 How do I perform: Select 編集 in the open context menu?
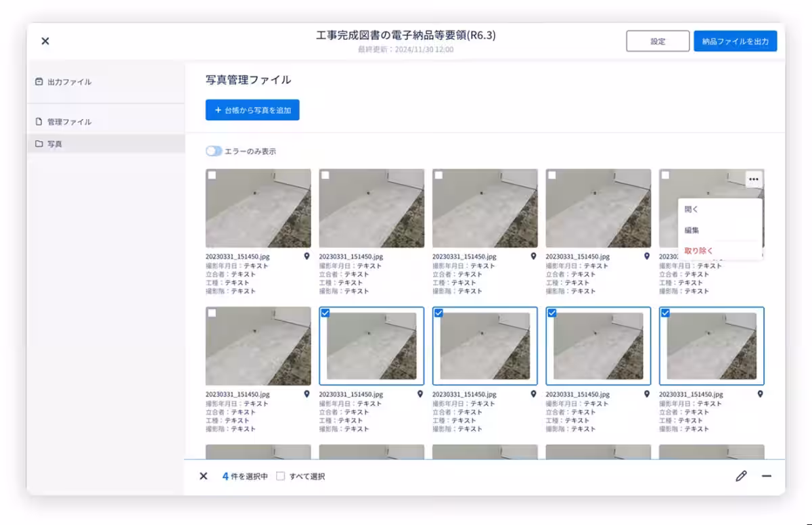point(690,230)
